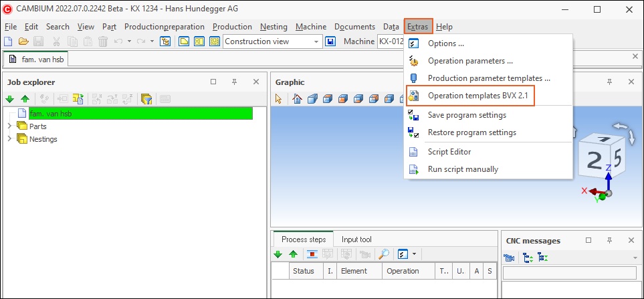
Task: Expand the Parts tree node
Action: pos(9,126)
